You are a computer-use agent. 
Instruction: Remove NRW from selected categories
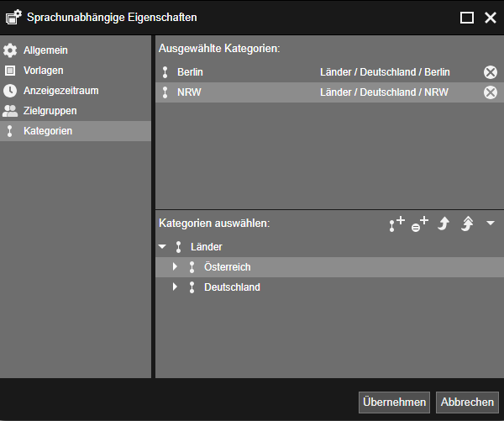[491, 92]
